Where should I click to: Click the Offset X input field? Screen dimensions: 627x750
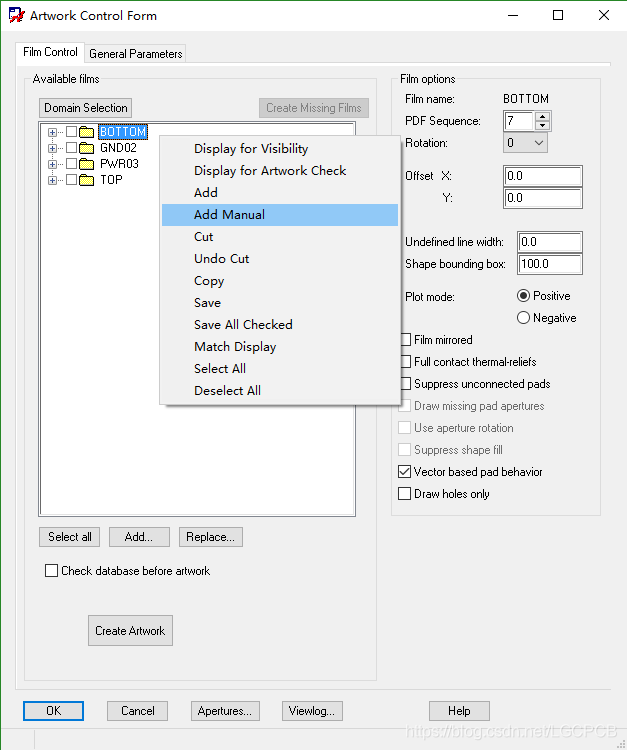click(543, 176)
